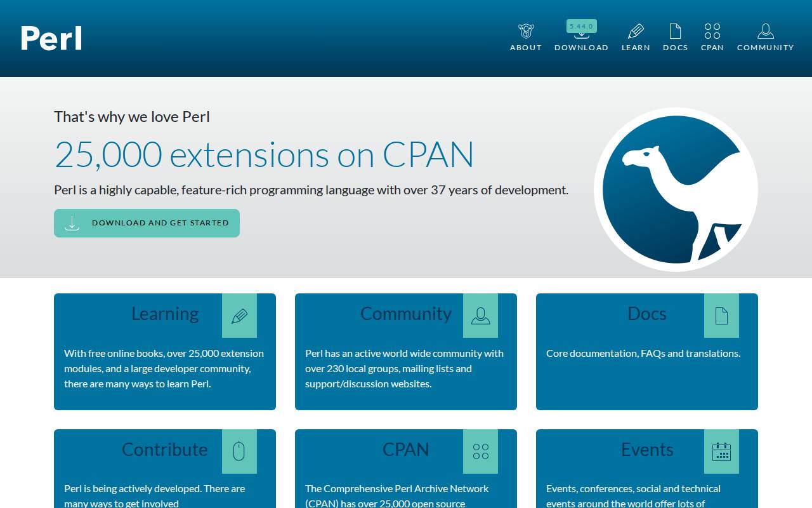
Task: Click the 5.44.0 version badge
Action: (x=582, y=26)
